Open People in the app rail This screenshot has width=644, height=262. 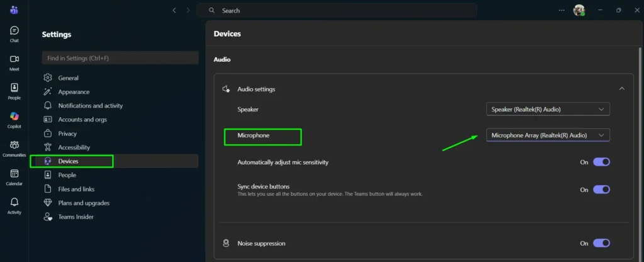pyautogui.click(x=14, y=91)
